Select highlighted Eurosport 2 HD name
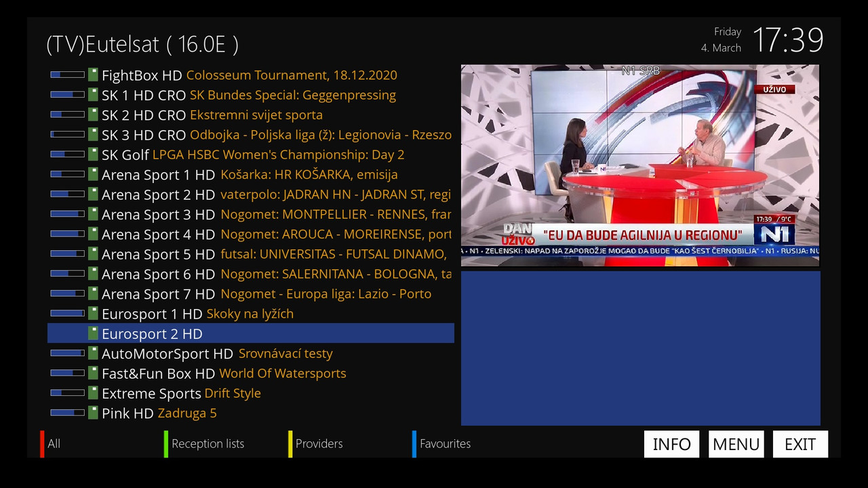 pos(152,333)
